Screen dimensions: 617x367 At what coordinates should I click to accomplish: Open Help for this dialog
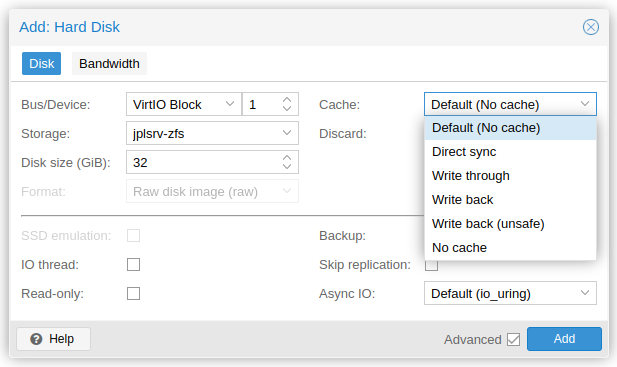point(54,339)
